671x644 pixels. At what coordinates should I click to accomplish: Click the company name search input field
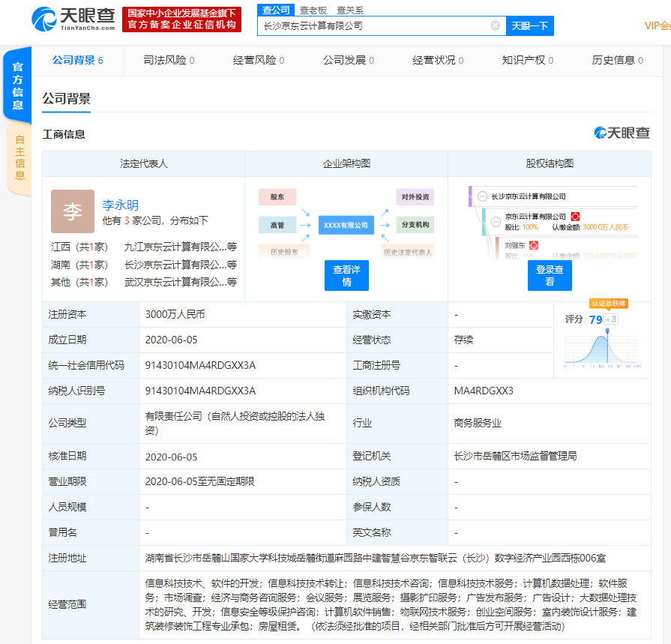pyautogui.click(x=375, y=26)
